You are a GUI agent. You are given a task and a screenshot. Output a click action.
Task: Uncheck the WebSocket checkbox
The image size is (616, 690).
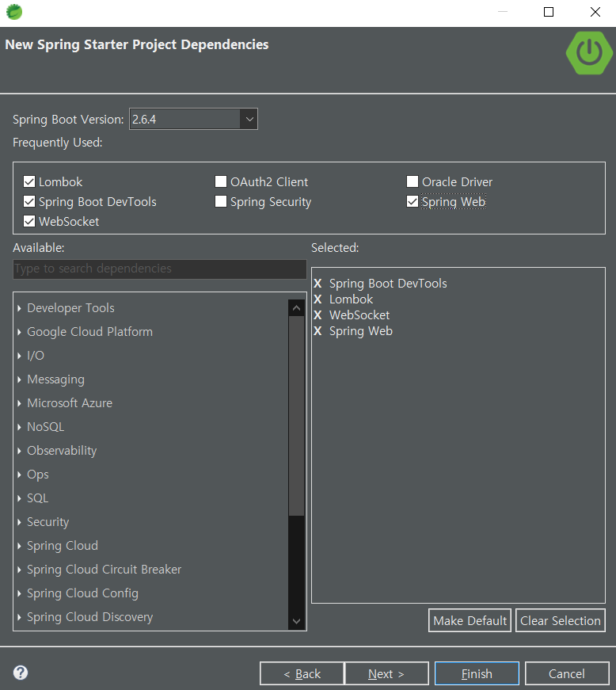click(x=29, y=221)
